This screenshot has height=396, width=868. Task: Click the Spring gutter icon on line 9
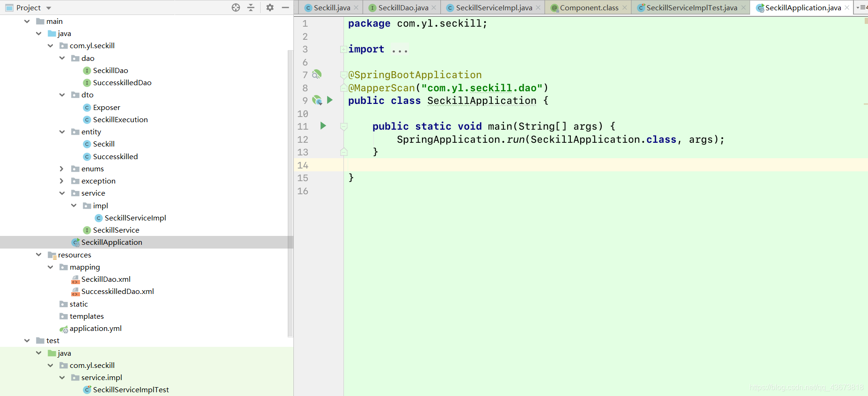(317, 100)
